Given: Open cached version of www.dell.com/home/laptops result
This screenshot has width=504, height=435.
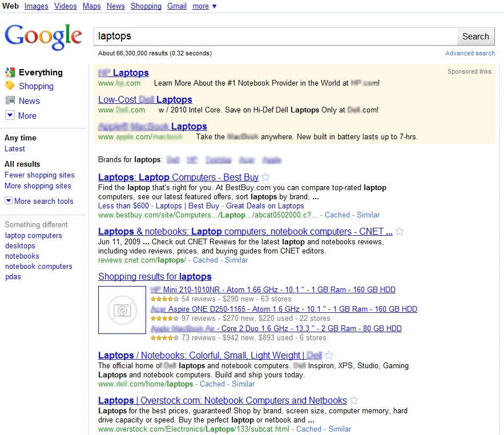Looking at the screenshot, I should tap(212, 384).
